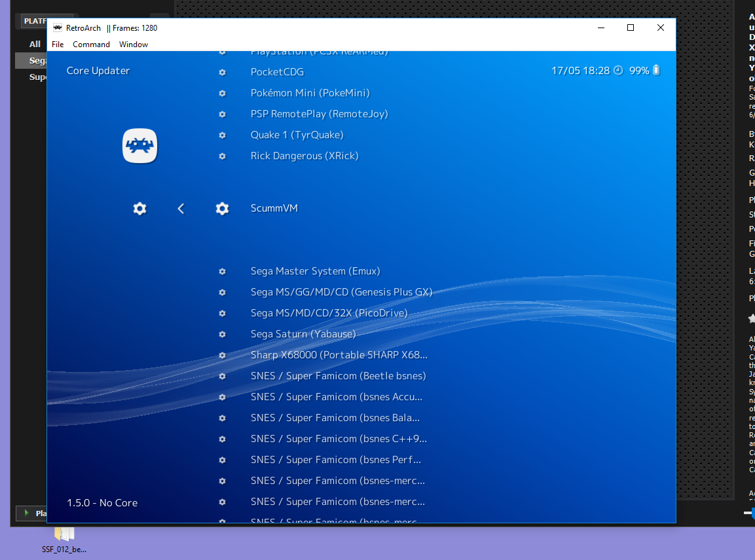Click the gear icon next to Pokémon Mini

222,94
